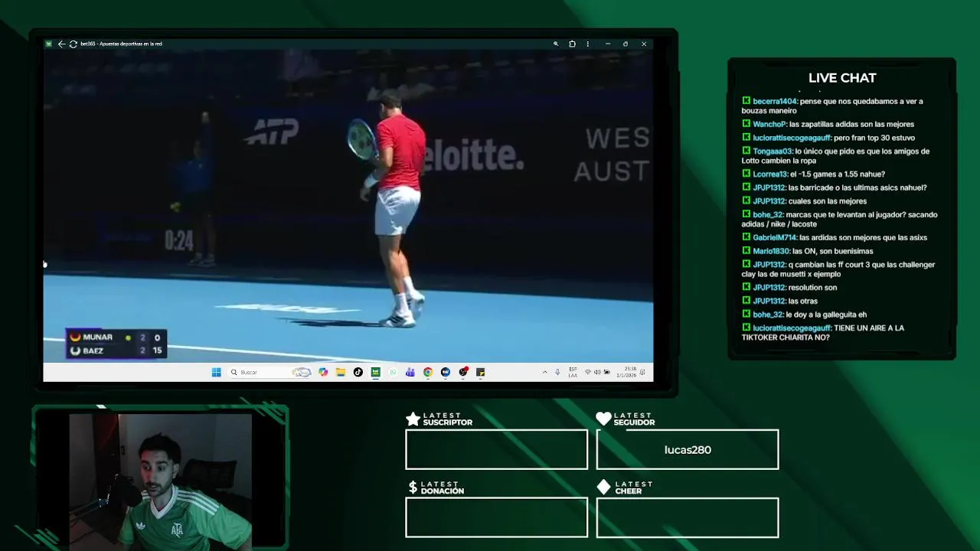
Task: Open the battery status tray icon
Action: click(x=606, y=372)
